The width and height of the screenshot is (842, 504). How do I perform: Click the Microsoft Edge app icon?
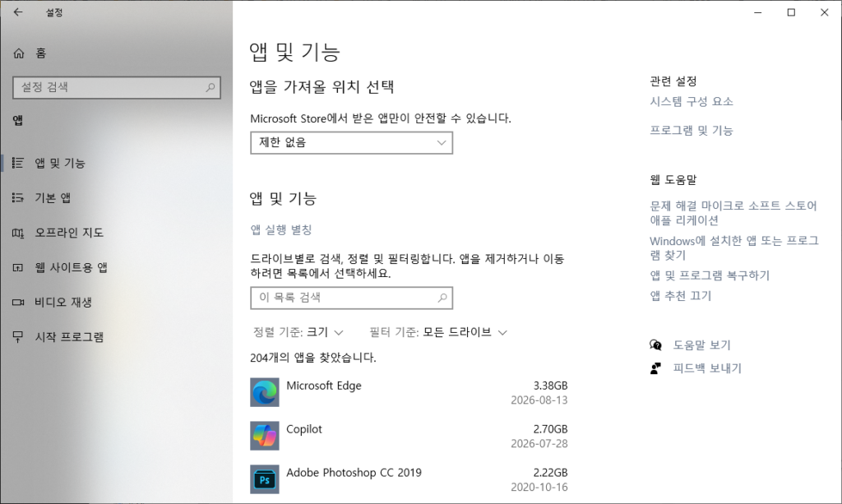click(264, 392)
